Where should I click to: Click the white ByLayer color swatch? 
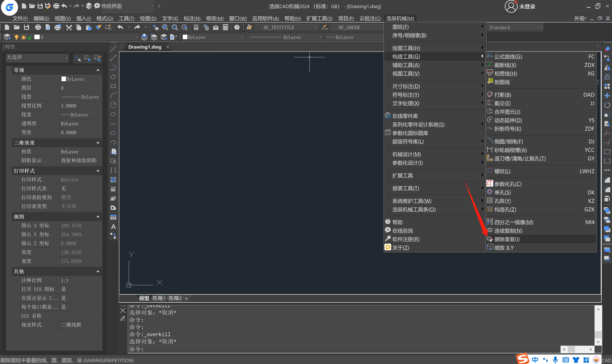(x=185, y=37)
